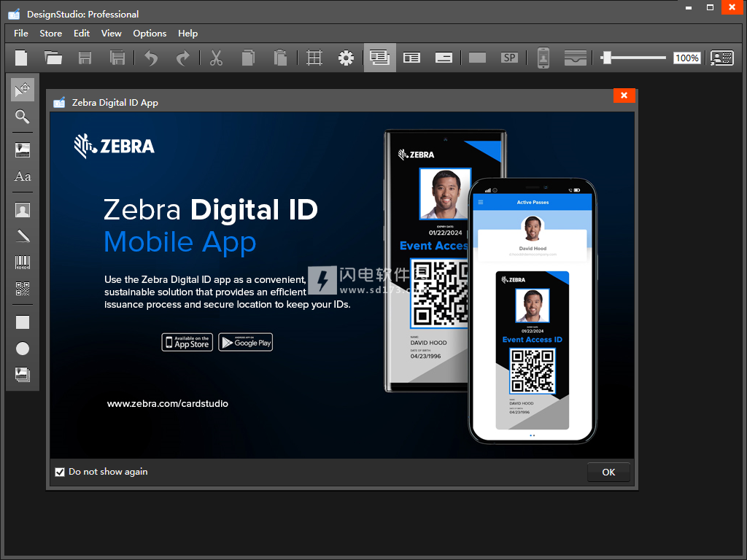Toggle the grid display icon
This screenshot has width=747, height=560.
314,58
